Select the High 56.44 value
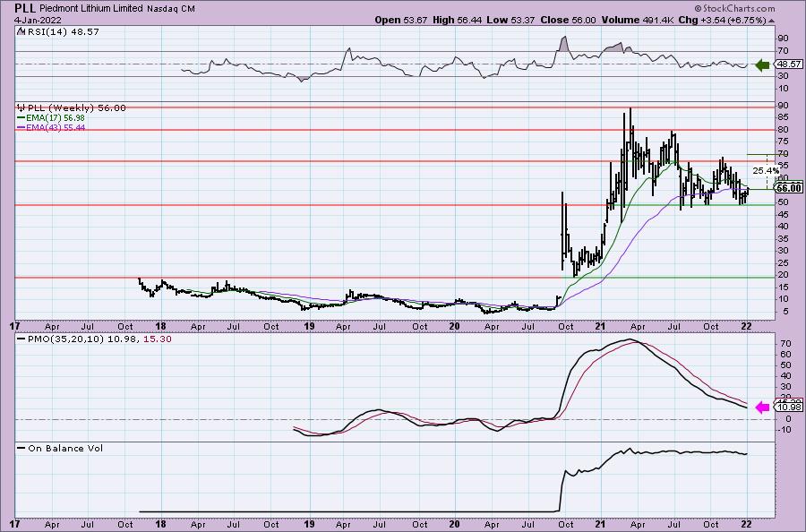The width and height of the screenshot is (806, 532). point(457,20)
